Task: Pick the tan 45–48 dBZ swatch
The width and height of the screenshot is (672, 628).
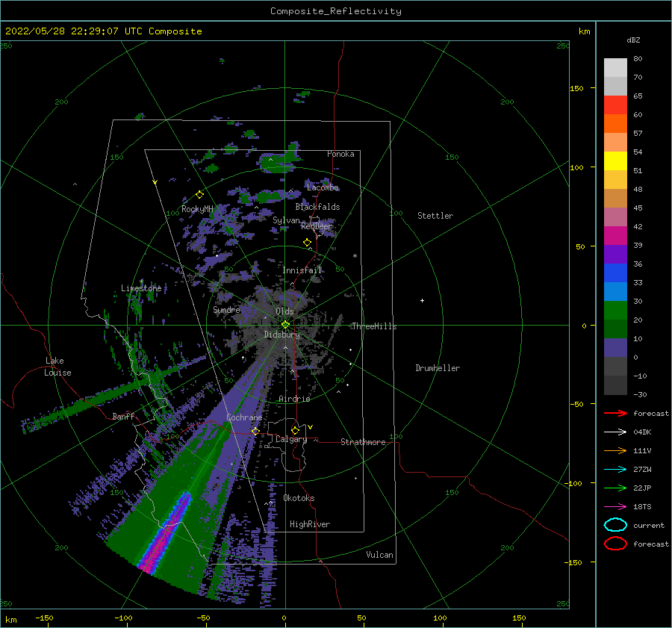Action: (x=615, y=198)
